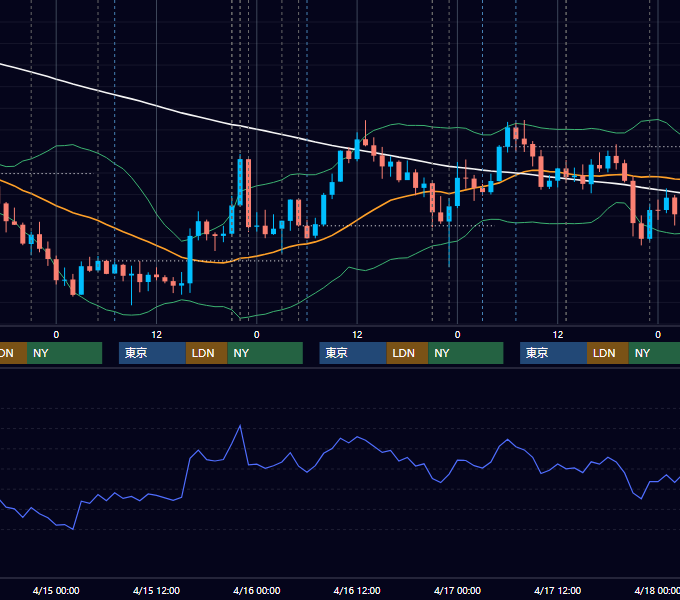This screenshot has width=680, height=600.
Task: Click the 4/15 LDN session block
Action: (206, 353)
